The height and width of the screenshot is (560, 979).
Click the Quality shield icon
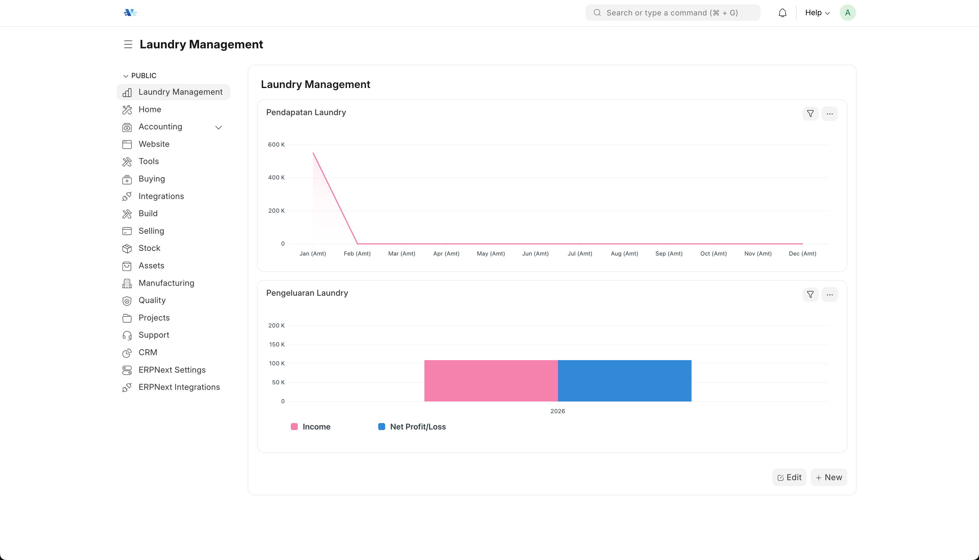coord(127,301)
